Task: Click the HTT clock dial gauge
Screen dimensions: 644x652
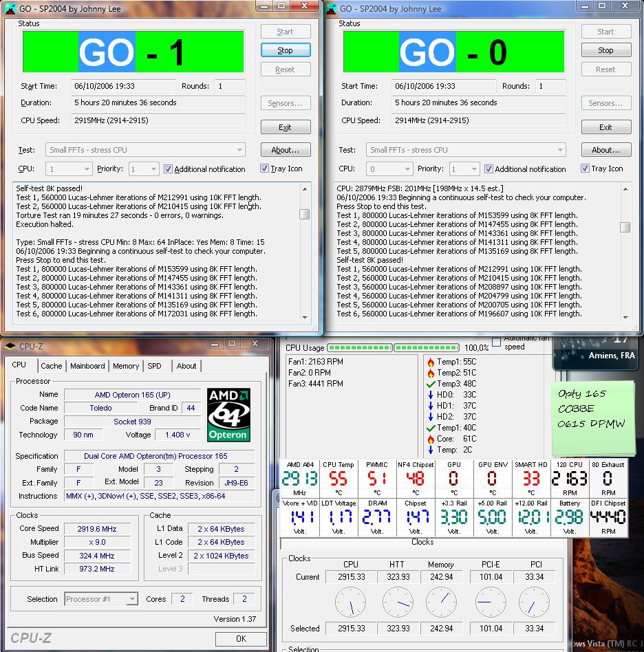Action: [x=398, y=602]
